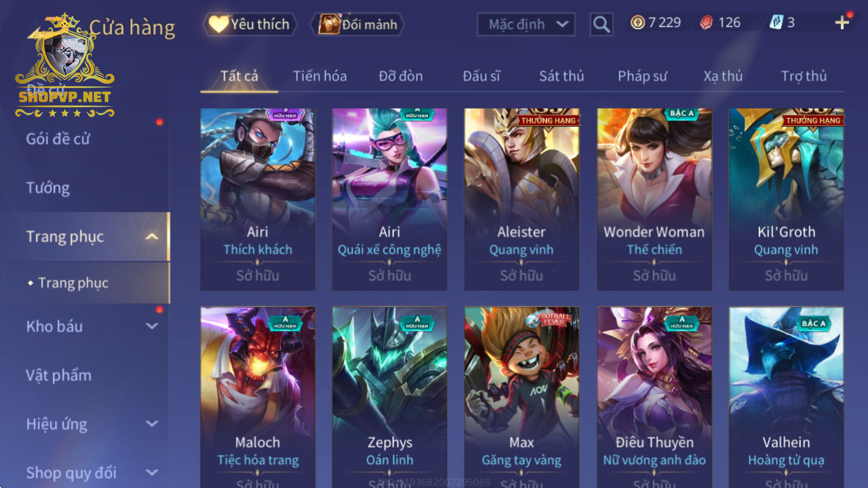The image size is (868, 488).
Task: Click the SHOPVP.NET logo emblem
Action: 64,67
